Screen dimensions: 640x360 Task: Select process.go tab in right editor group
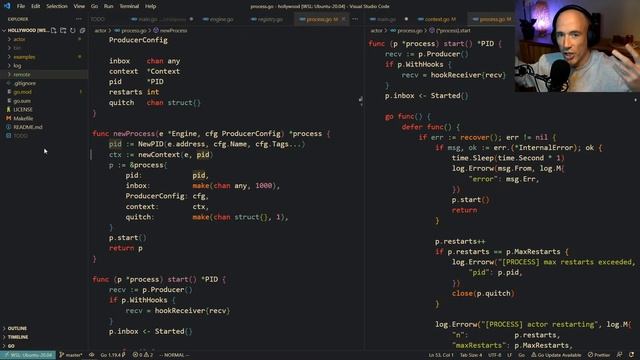(x=492, y=19)
